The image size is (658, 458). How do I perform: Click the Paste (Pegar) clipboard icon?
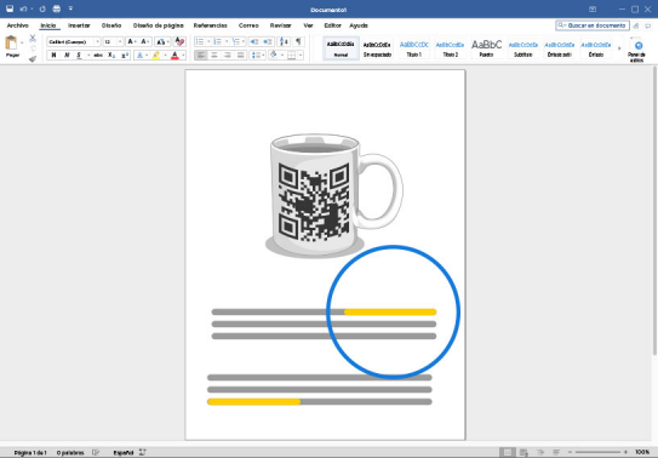(x=13, y=45)
